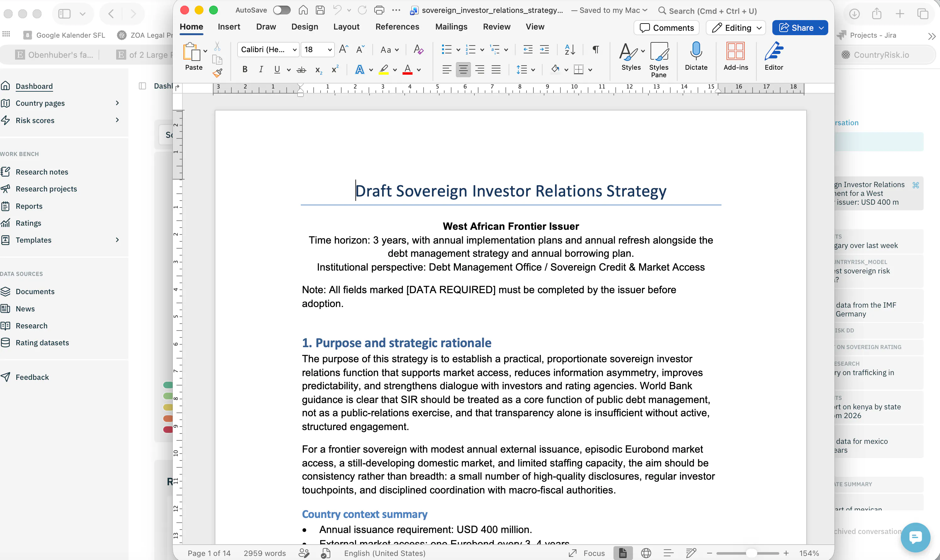Click the accessibility check icon in status bar

click(326, 553)
